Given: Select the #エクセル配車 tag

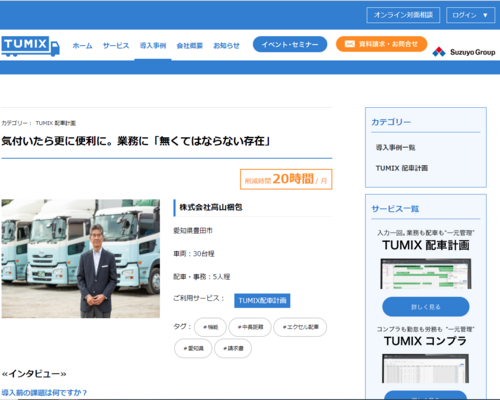Looking at the screenshot, I should click(x=300, y=327).
